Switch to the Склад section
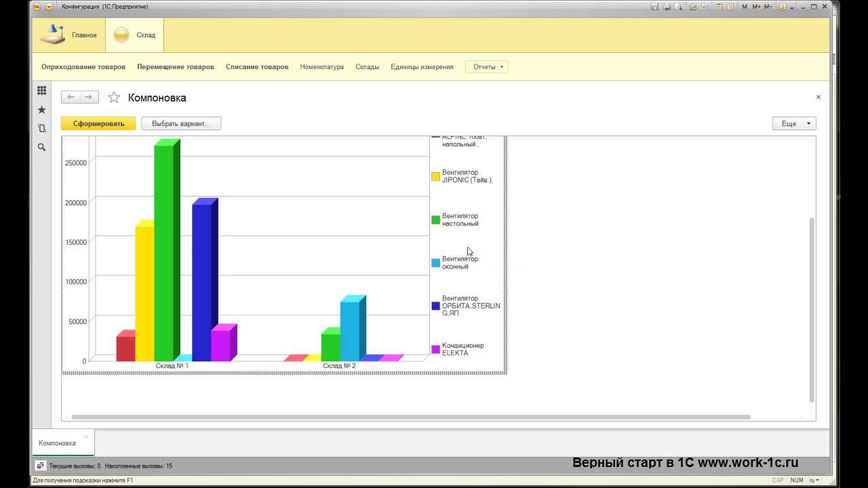This screenshot has width=868, height=488. pyautogui.click(x=134, y=35)
